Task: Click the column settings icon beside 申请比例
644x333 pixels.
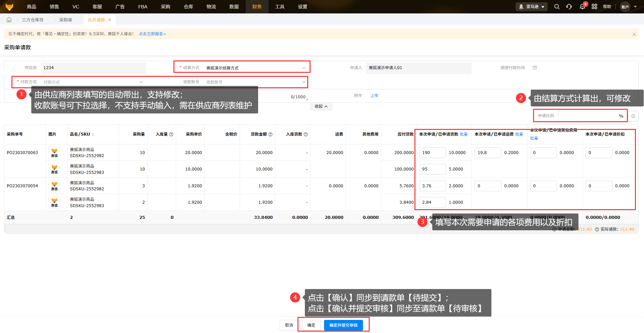Action: click(x=633, y=116)
